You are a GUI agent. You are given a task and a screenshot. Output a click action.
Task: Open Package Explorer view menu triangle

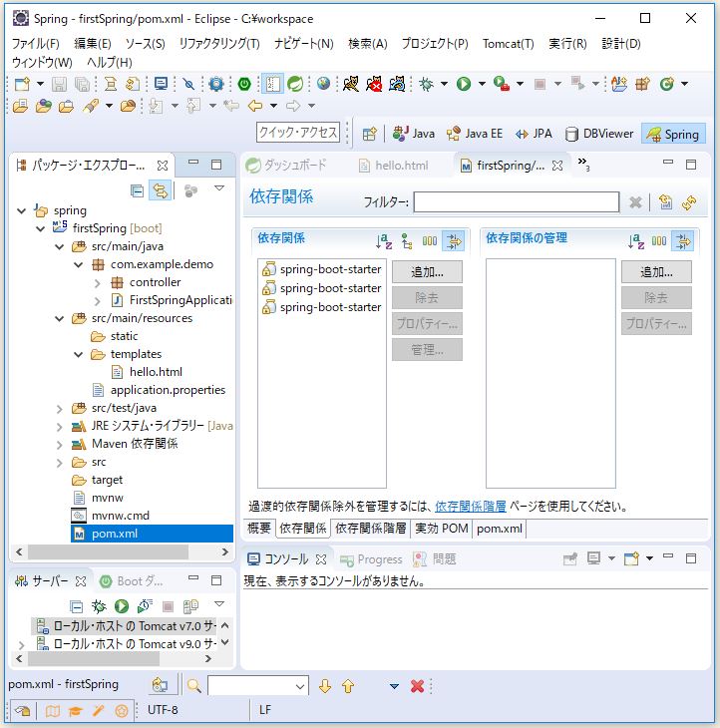(219, 188)
